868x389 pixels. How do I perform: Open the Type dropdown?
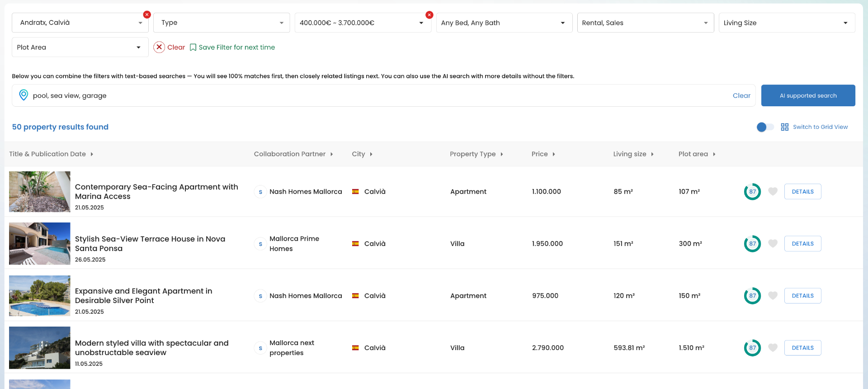pyautogui.click(x=222, y=23)
